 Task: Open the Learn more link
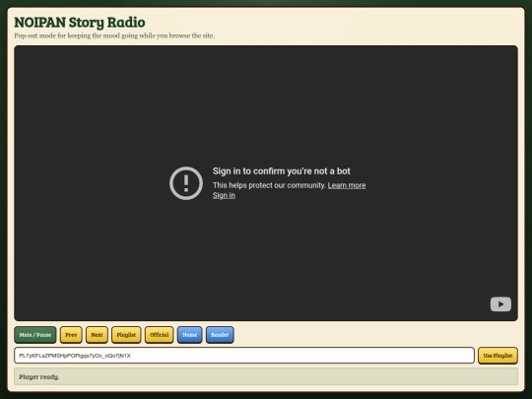pos(347,185)
